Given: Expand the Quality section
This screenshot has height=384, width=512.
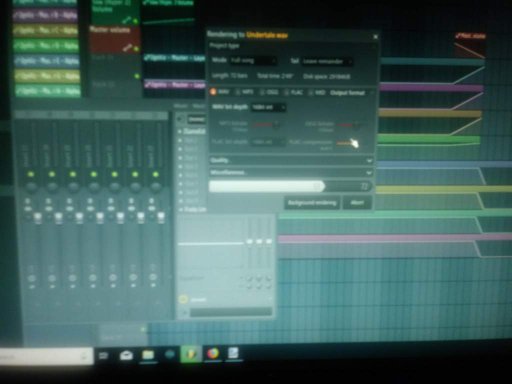Looking at the screenshot, I should [291, 161].
